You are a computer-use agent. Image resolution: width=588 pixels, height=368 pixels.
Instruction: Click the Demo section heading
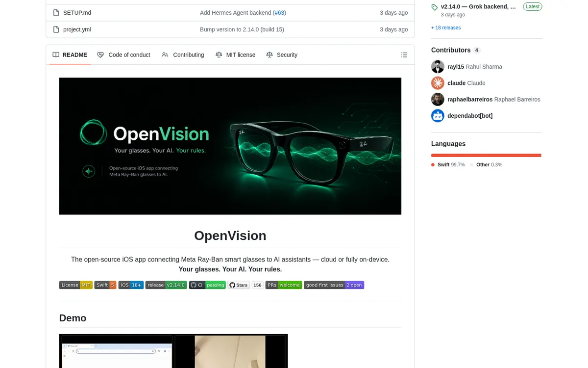click(x=73, y=318)
